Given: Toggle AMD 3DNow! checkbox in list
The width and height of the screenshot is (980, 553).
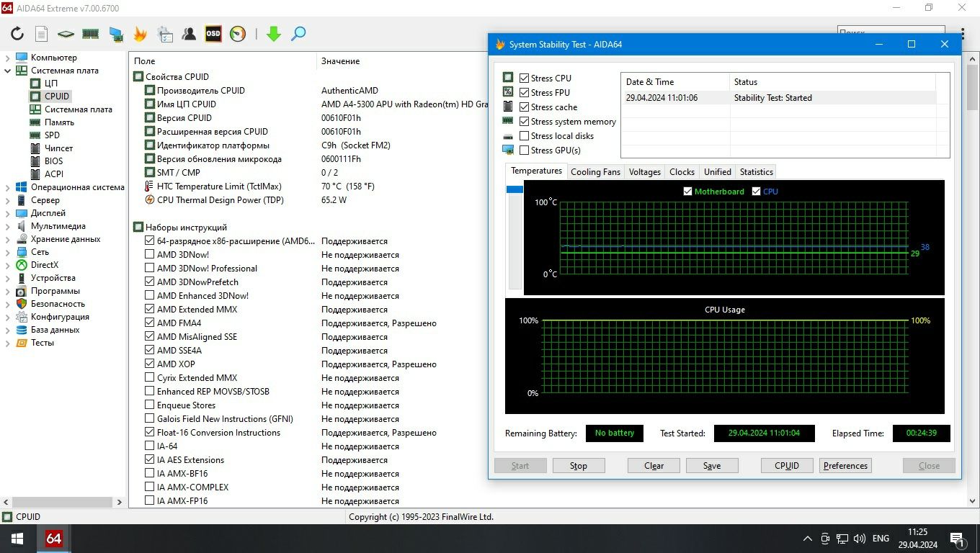Looking at the screenshot, I should 150,255.
